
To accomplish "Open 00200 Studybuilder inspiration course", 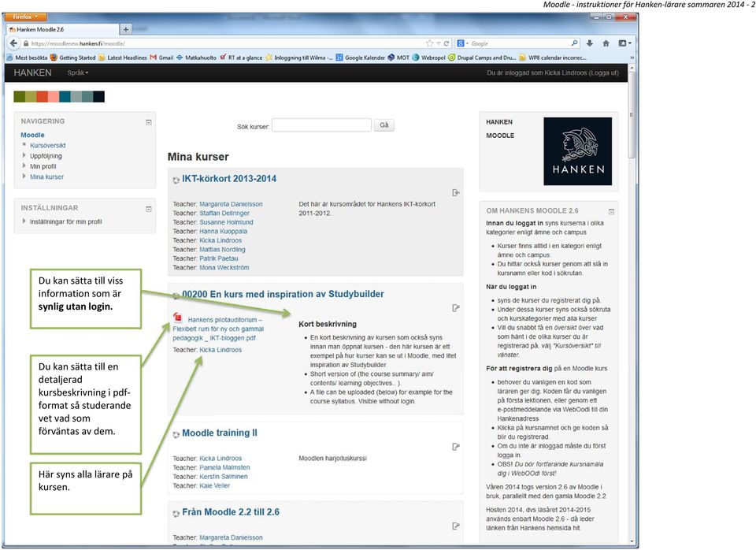I will (283, 294).
